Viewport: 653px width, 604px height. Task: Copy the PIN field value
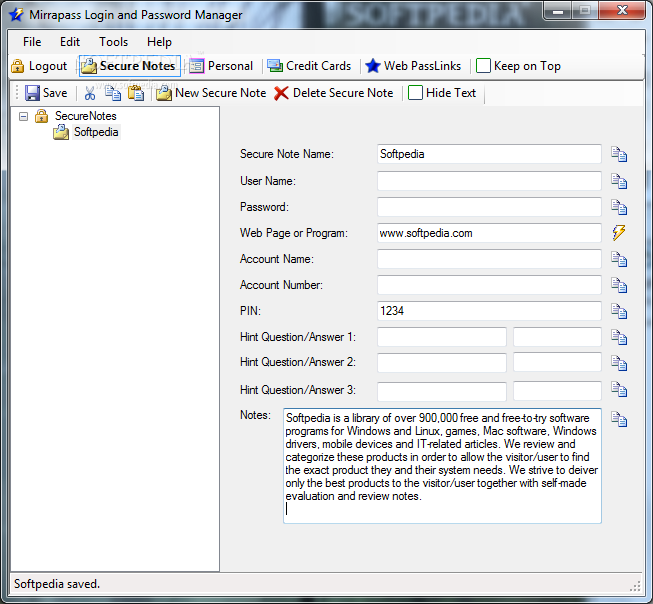619,311
